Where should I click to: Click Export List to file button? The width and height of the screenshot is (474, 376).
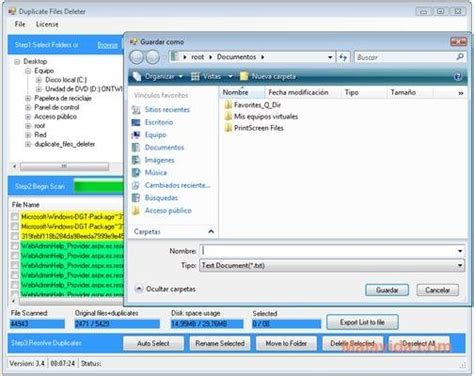tap(362, 322)
